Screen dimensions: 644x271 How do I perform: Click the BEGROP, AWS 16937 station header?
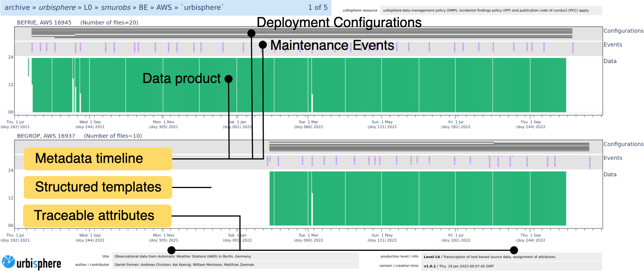click(46, 136)
